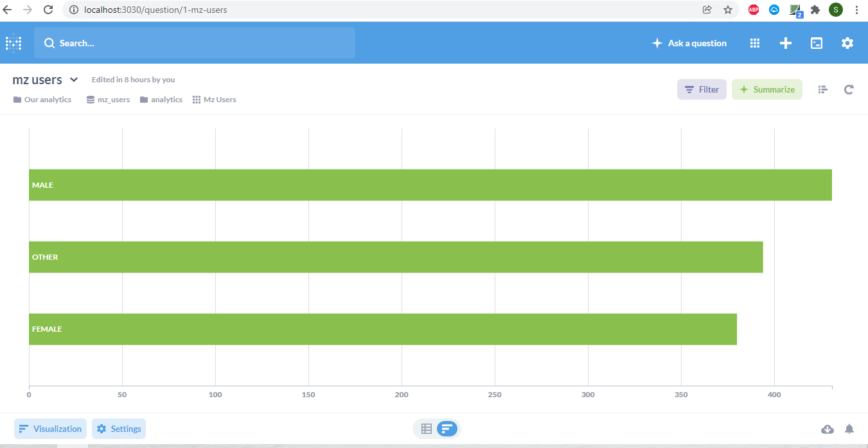The height and width of the screenshot is (448, 868).
Task: Open the Metabase home via logo icon
Action: pyautogui.click(x=13, y=42)
